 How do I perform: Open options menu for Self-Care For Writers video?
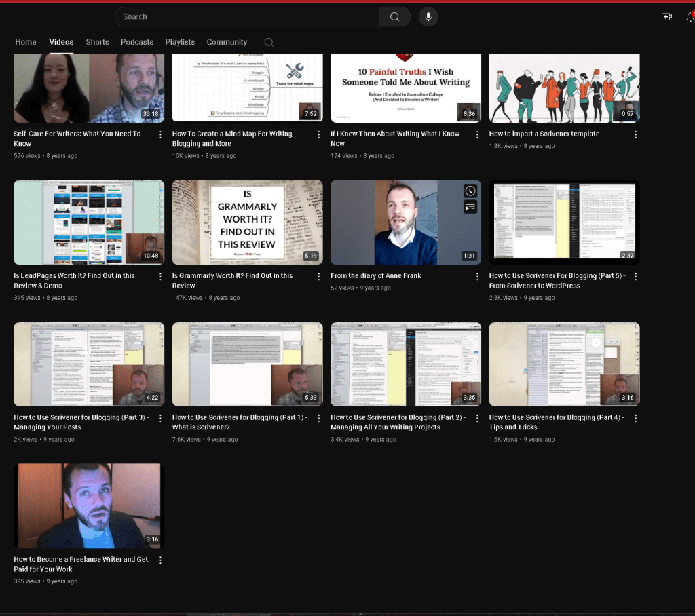(x=160, y=134)
